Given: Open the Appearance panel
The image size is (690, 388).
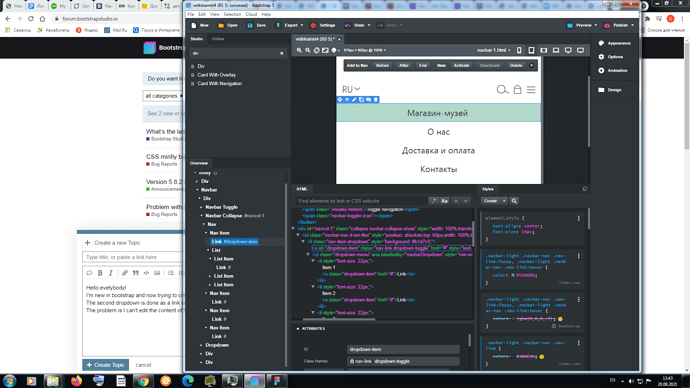Looking at the screenshot, I should (614, 43).
